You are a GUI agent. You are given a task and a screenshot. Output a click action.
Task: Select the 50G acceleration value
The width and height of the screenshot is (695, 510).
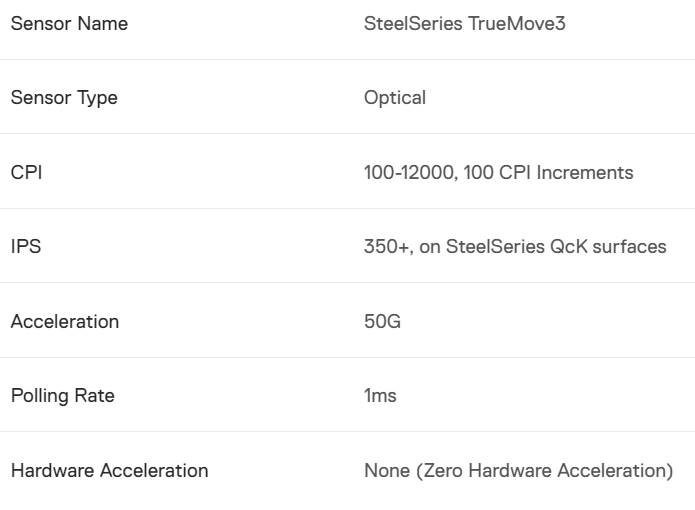[x=382, y=321]
